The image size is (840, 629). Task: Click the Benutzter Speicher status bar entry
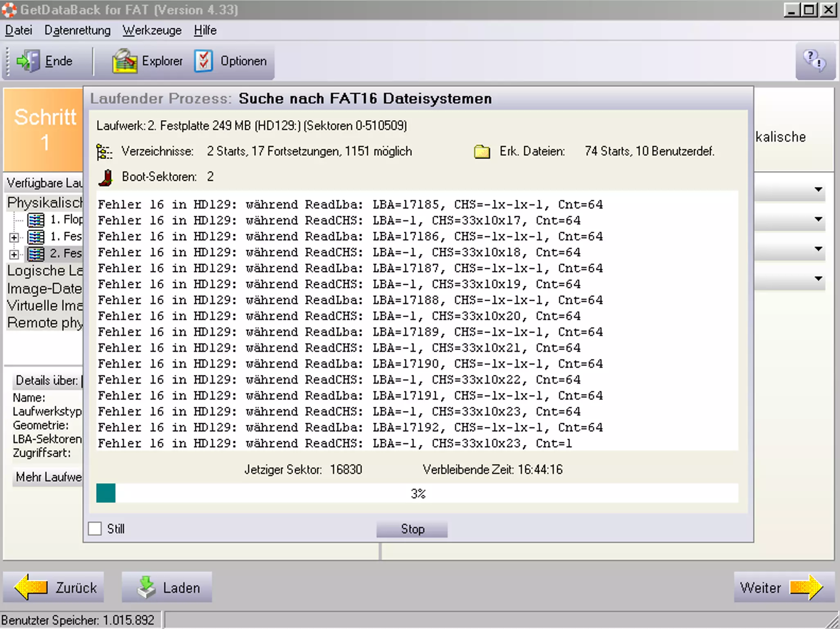(78, 620)
